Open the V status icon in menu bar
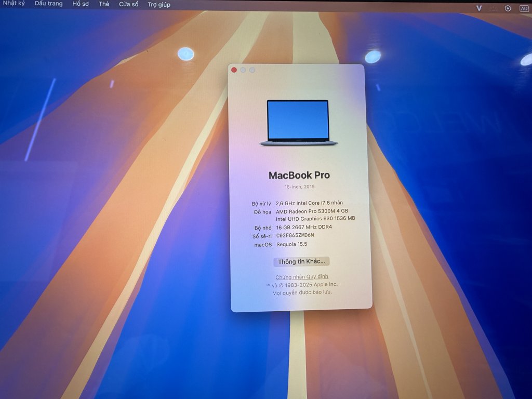Image resolution: width=532 pixels, height=399 pixels. pyautogui.click(x=478, y=8)
